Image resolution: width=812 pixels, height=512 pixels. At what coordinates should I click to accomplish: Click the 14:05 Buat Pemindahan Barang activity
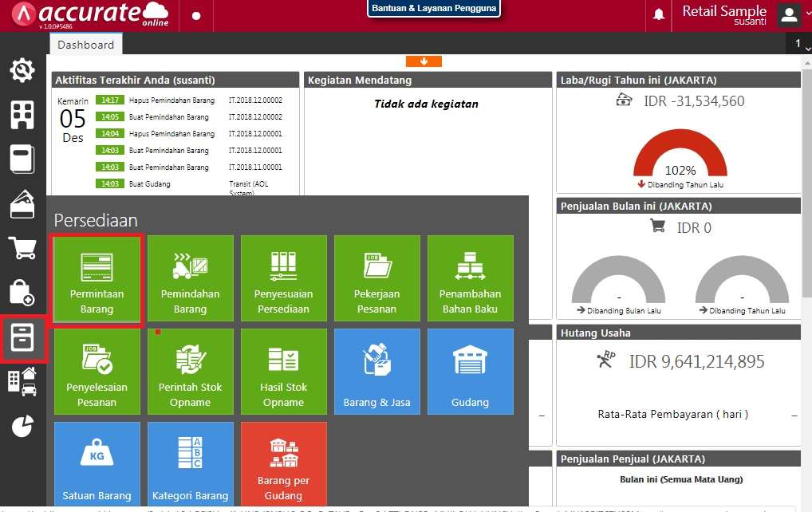coord(189,117)
